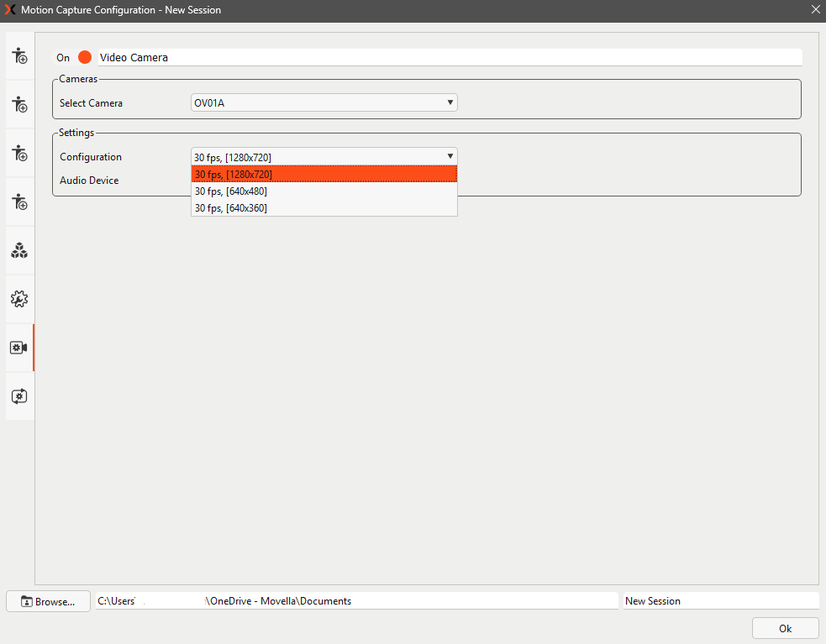826x644 pixels.
Task: Open the third motion capture system tab in sidebar
Action: coord(20,153)
